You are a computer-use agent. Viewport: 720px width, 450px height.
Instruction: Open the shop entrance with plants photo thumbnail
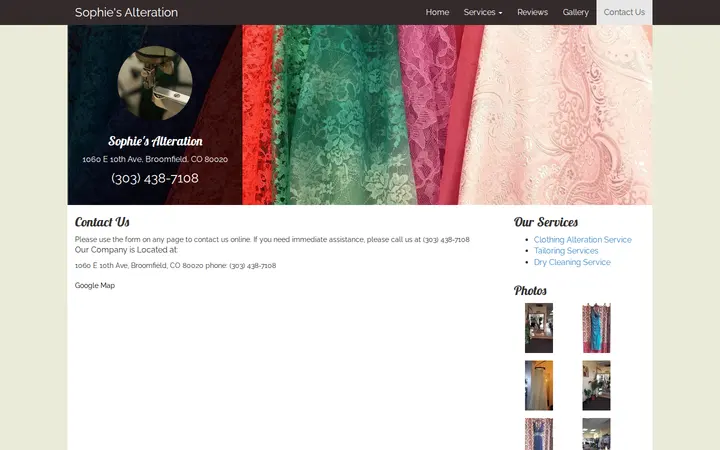[x=596, y=385]
